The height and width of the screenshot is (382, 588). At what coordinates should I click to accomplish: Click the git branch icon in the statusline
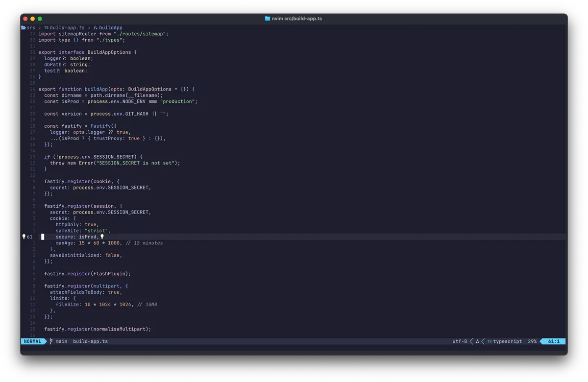(51, 341)
